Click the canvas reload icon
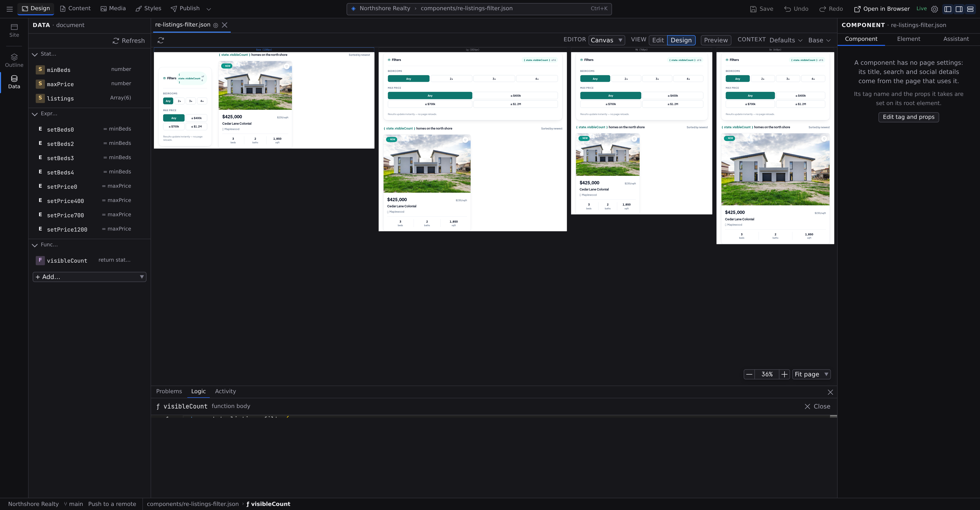The image size is (980, 510). click(161, 40)
